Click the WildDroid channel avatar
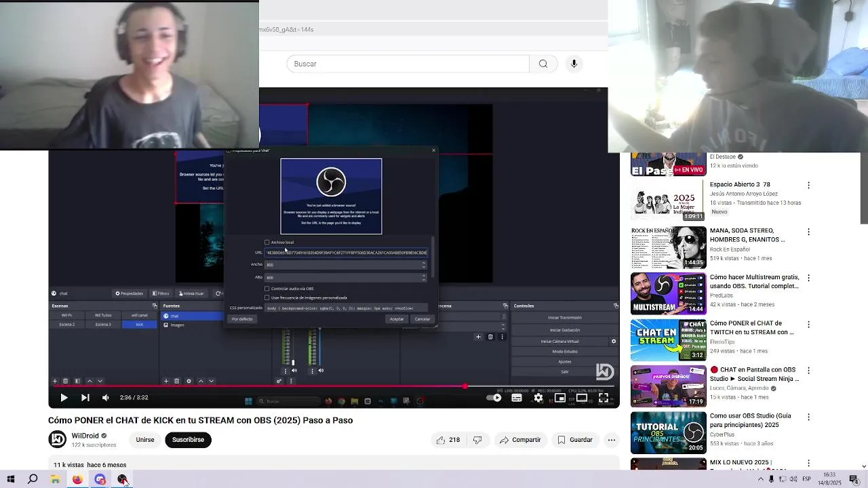Screen dimensions: 868x488 58,440
